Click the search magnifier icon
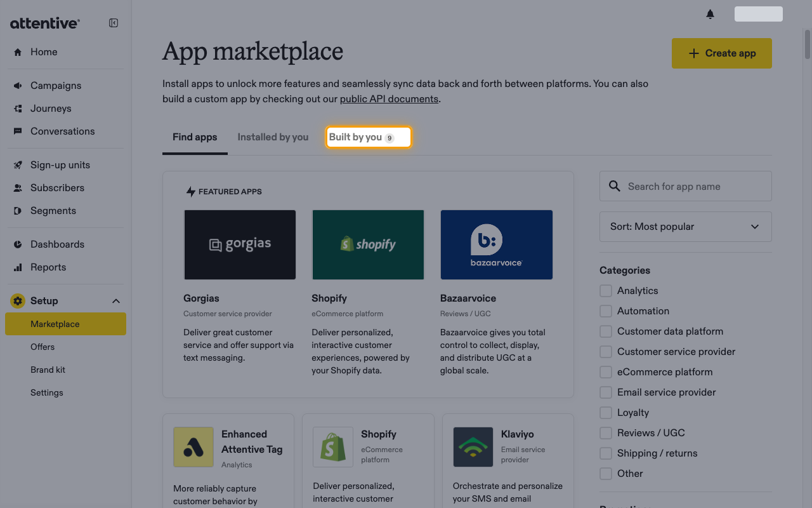 pyautogui.click(x=614, y=186)
